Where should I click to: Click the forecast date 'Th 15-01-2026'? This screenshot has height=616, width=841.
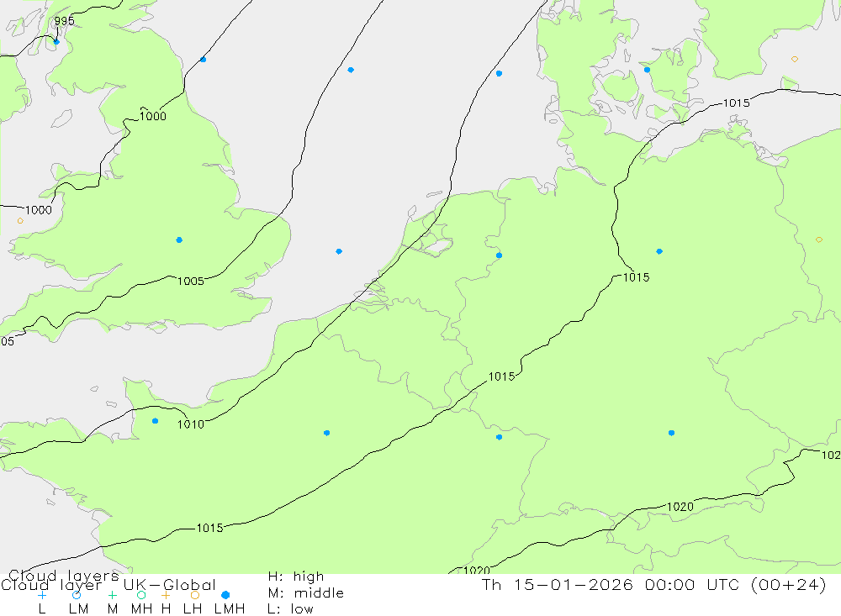coord(558,584)
